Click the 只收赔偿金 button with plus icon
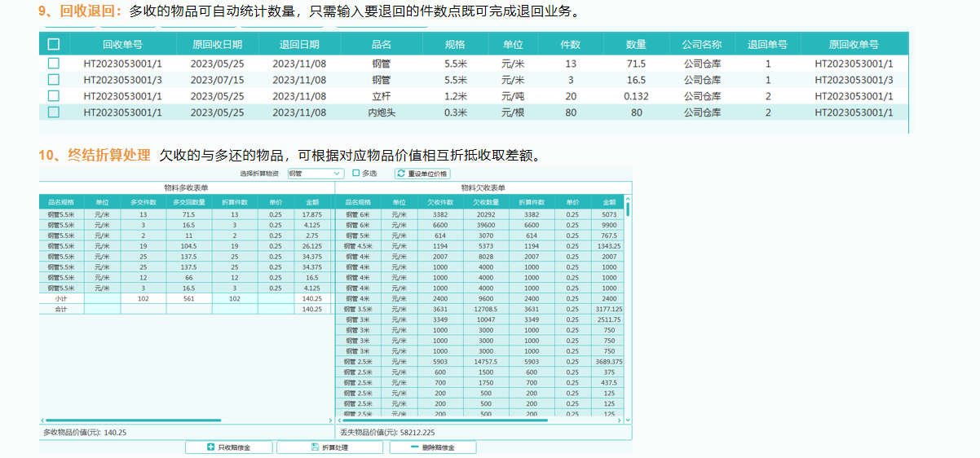This screenshot has height=458, width=980. pyautogui.click(x=228, y=447)
